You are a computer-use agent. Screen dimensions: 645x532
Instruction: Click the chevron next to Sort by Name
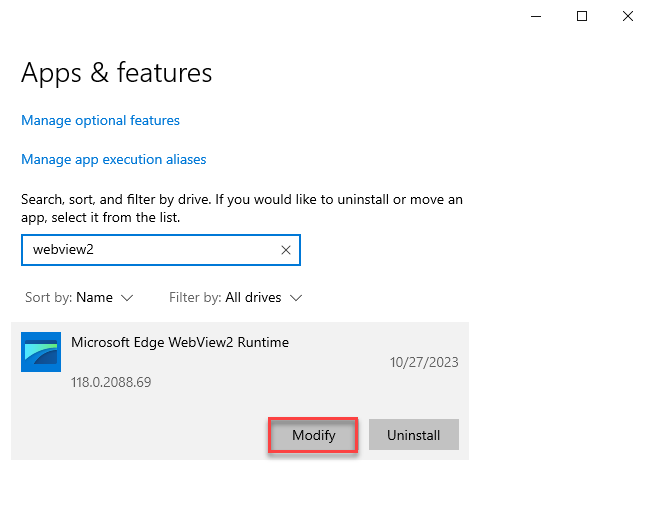tap(127, 298)
